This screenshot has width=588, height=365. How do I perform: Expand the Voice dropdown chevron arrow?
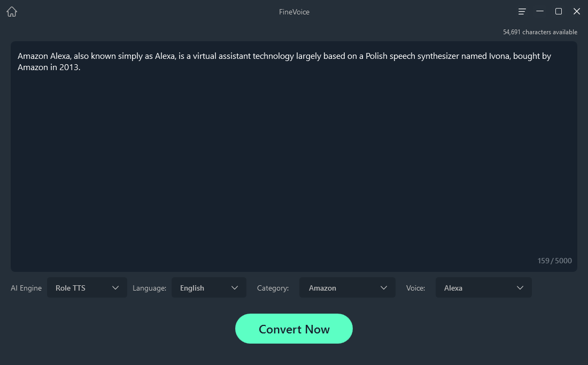tap(520, 287)
